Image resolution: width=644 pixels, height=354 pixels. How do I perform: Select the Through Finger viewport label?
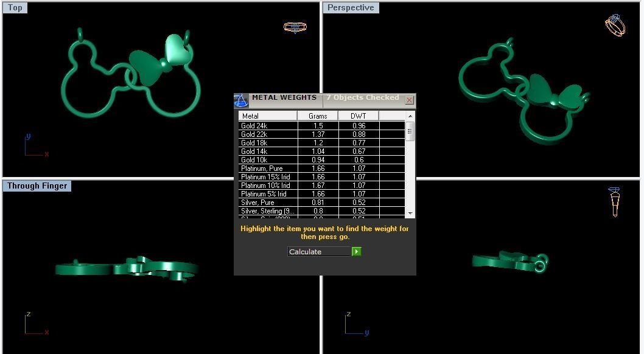click(x=37, y=186)
